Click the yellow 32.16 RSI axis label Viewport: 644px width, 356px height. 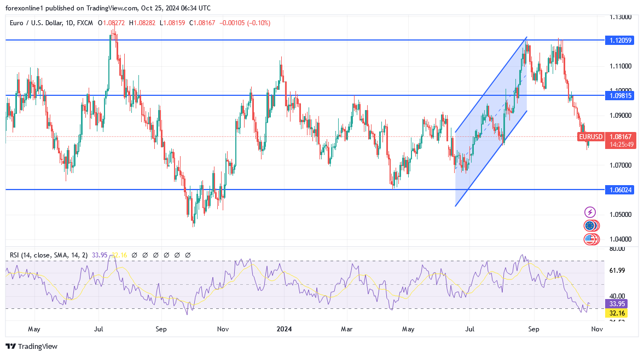click(x=617, y=313)
